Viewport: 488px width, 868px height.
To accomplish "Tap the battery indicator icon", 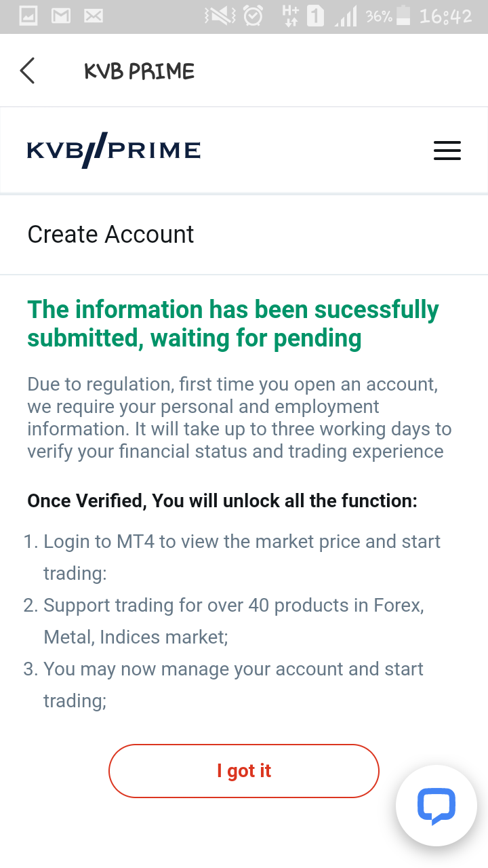I will [x=403, y=16].
